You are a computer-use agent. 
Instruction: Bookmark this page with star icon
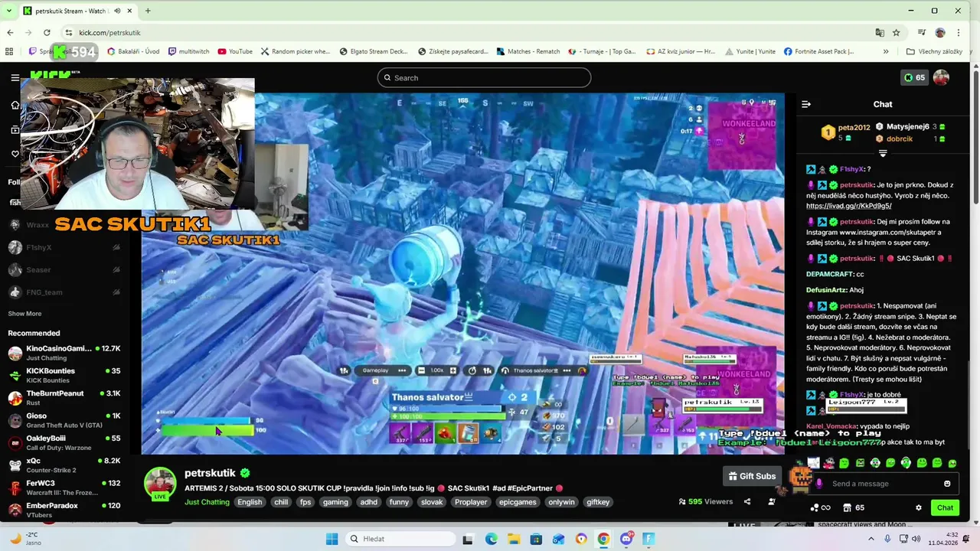click(897, 33)
